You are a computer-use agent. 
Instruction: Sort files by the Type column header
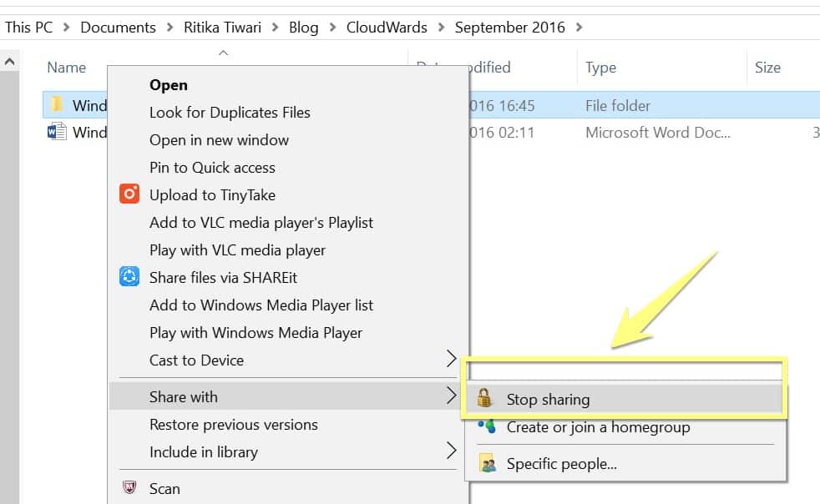click(x=600, y=68)
